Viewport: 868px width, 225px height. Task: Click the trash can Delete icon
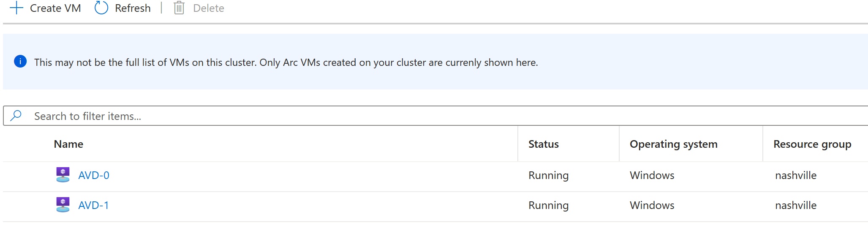pyautogui.click(x=179, y=8)
